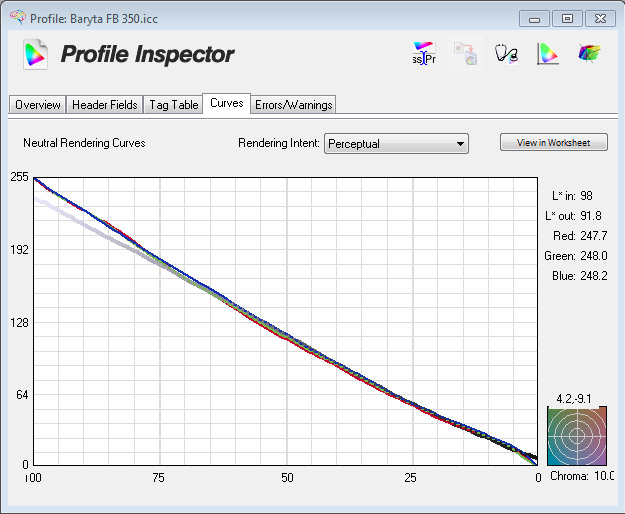The height and width of the screenshot is (514, 625).
Task: Switch to the Overview tab
Action: tap(37, 105)
